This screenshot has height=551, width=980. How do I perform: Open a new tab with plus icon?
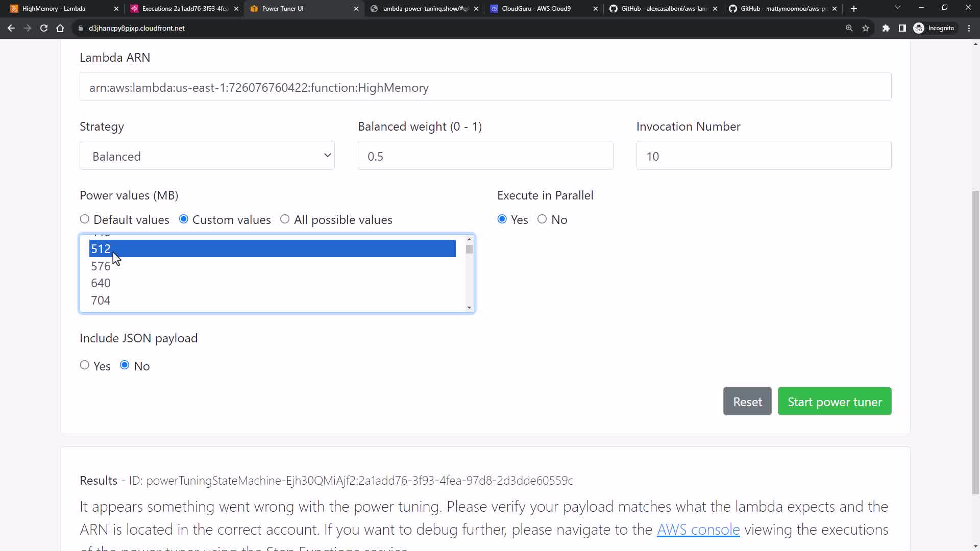(854, 9)
